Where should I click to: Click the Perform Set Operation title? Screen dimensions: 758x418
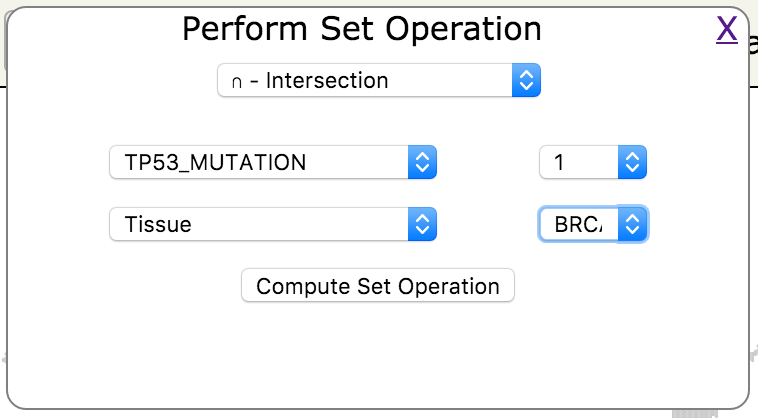point(362,29)
